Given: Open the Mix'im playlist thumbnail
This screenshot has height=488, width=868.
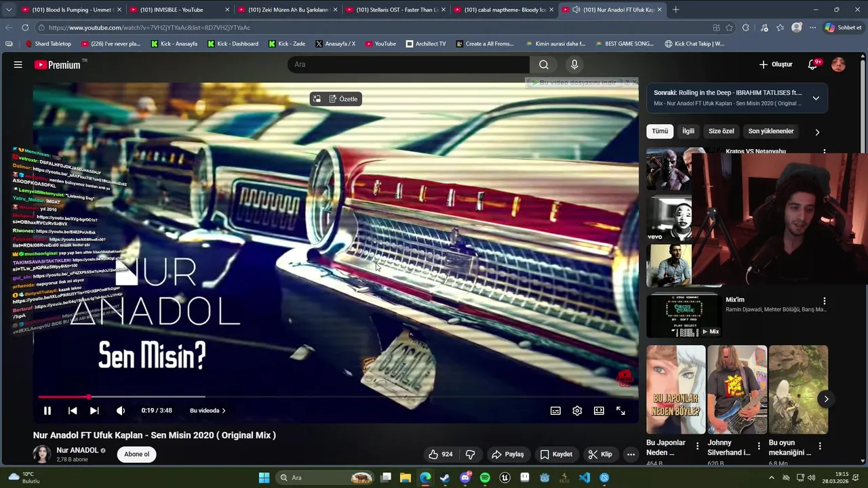Looking at the screenshot, I should click(683, 316).
